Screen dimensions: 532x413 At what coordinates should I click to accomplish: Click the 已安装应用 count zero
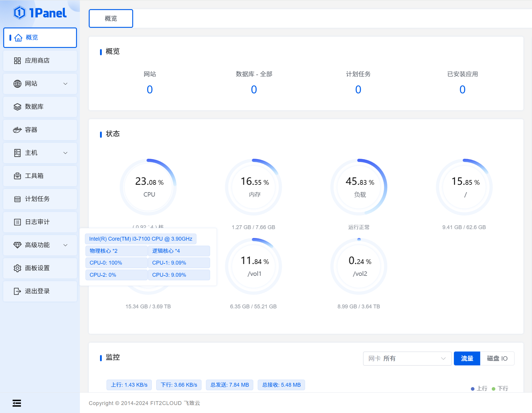point(462,90)
